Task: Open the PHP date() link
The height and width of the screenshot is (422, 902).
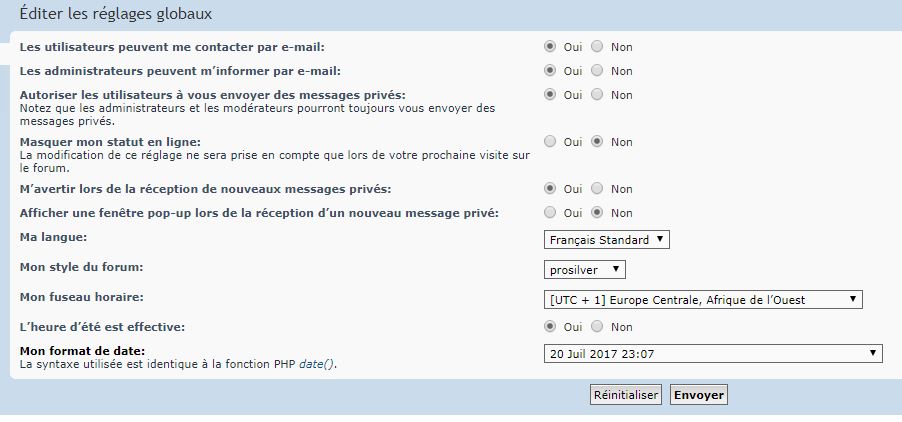Action: coord(317,365)
